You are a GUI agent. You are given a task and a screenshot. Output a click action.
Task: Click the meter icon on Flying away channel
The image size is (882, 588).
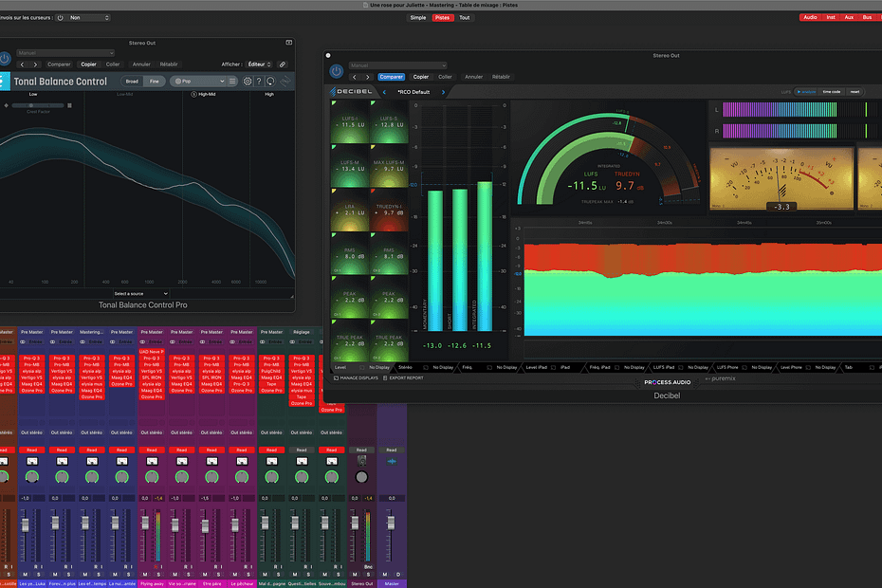[152, 462]
